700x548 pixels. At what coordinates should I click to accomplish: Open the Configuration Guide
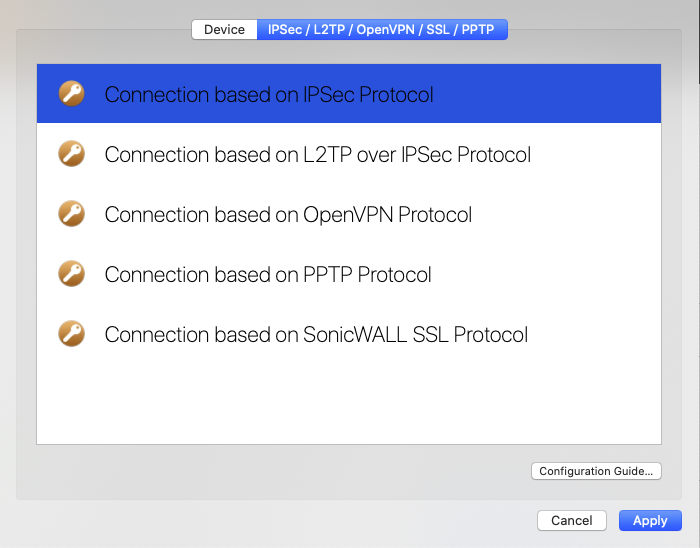point(596,471)
